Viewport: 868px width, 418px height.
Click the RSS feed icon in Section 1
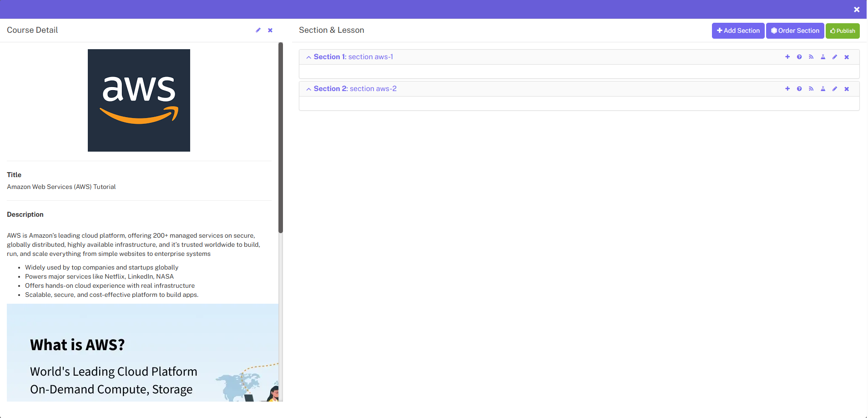(811, 57)
